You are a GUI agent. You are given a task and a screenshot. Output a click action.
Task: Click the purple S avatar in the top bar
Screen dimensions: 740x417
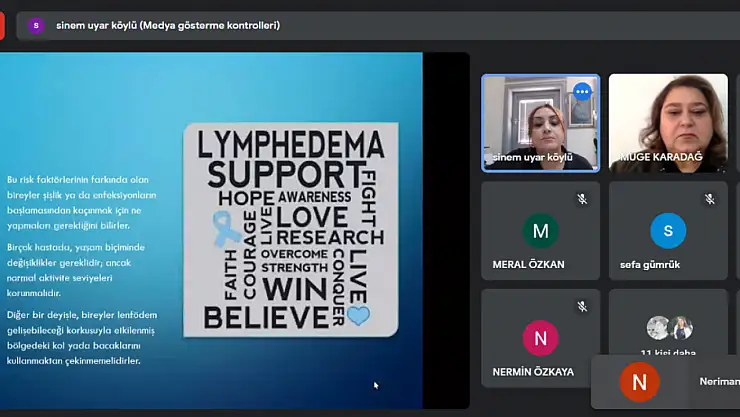(x=37, y=25)
